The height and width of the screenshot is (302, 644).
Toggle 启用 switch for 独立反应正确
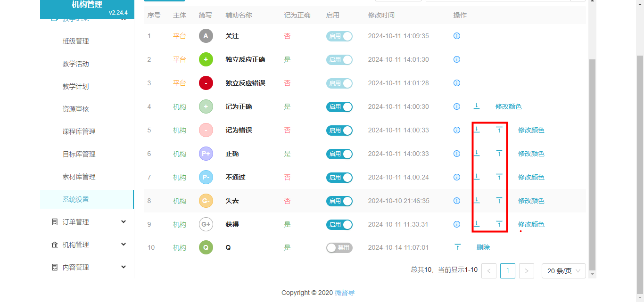click(x=339, y=60)
